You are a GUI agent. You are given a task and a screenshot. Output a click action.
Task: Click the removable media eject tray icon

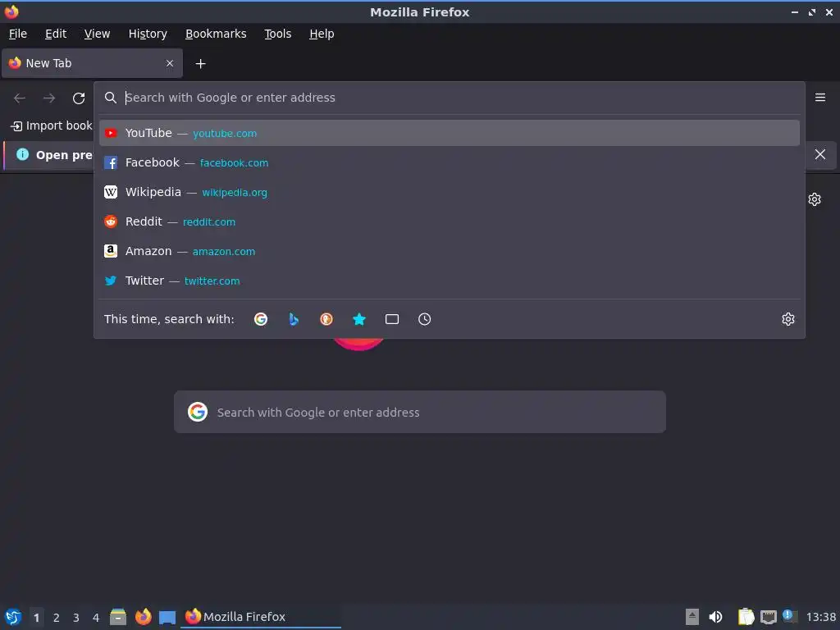pos(692,617)
